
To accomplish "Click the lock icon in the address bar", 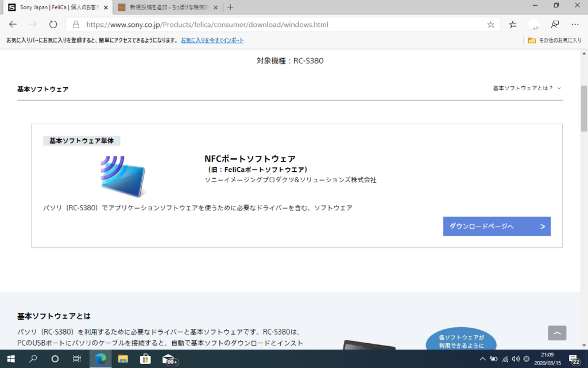I will point(76,25).
